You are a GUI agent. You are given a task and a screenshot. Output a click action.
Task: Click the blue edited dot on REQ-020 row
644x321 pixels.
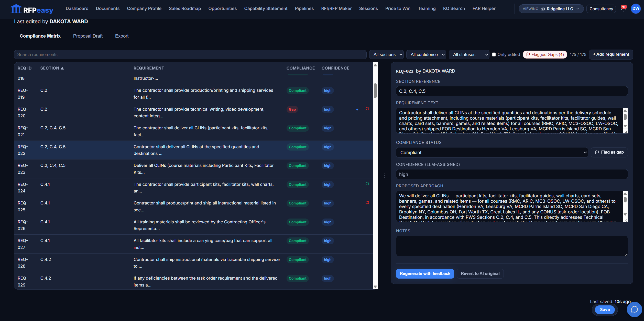point(357,109)
